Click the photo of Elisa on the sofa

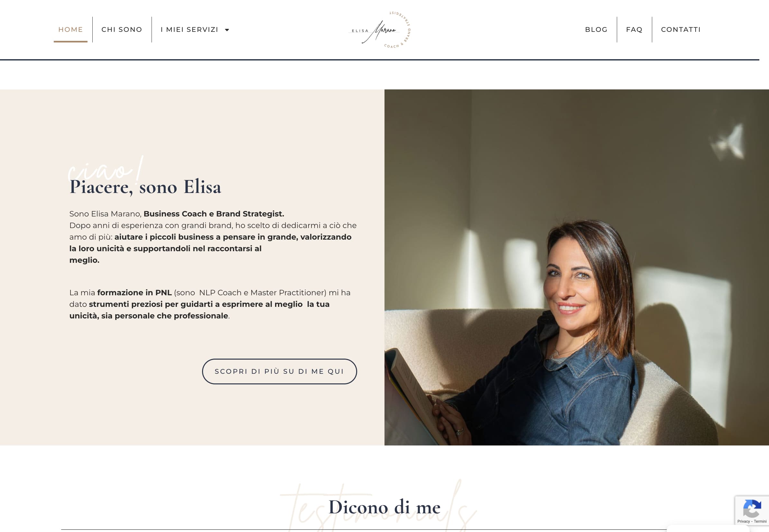coord(577,267)
